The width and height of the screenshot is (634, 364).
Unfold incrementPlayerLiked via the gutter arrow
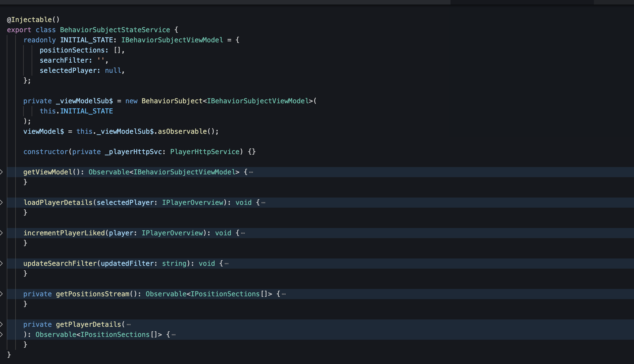coord(2,233)
